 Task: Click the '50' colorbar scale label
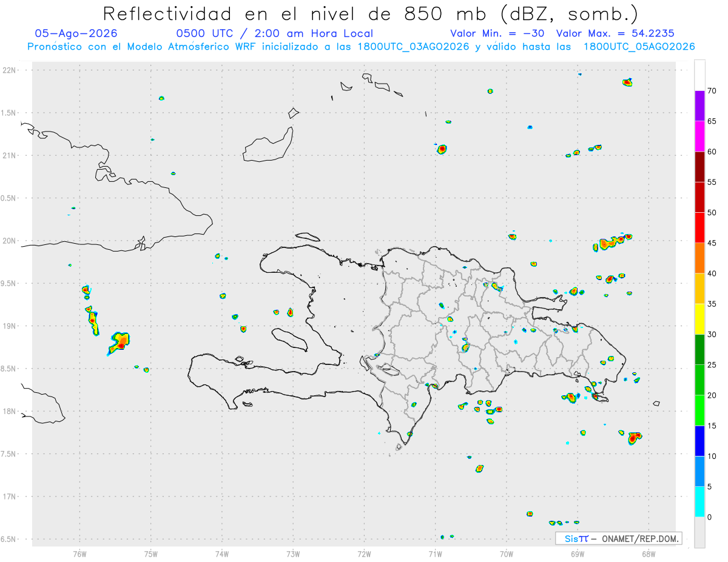click(x=712, y=213)
